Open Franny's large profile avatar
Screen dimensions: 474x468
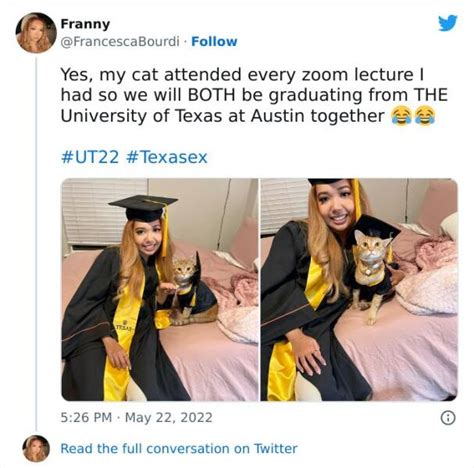[x=36, y=33]
